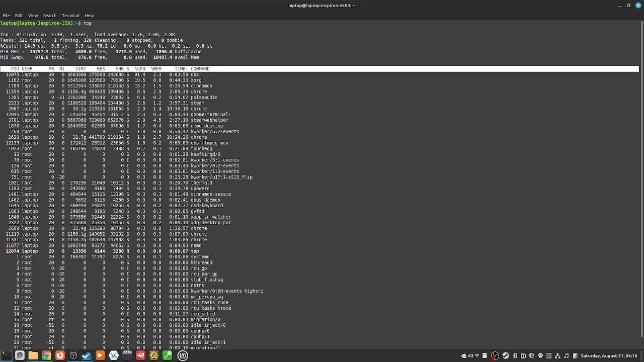Open the calendar from the Saturday, August 31 clock
The height and width of the screenshot is (362, 644).
[609, 356]
